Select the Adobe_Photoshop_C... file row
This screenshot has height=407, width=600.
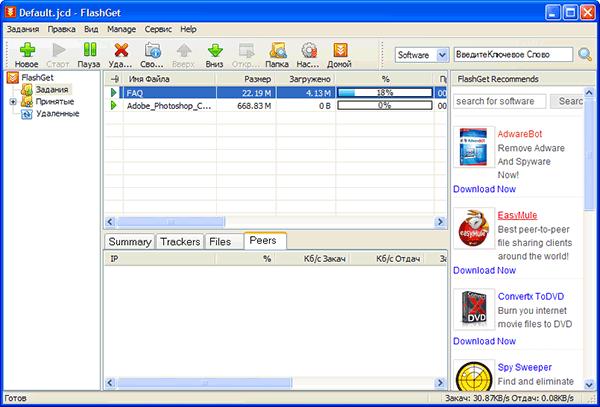click(276, 106)
